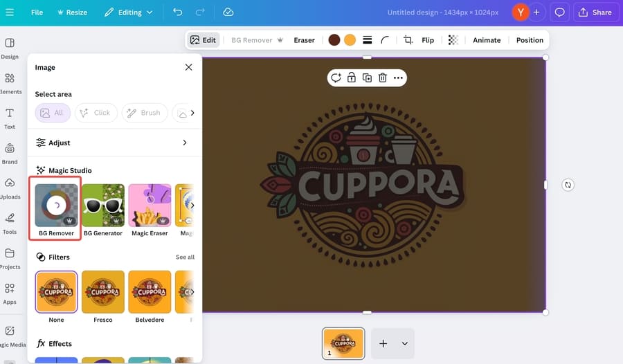Image resolution: width=623 pixels, height=364 pixels.
Task: Open the Projects sidebar tab
Action: [10, 259]
